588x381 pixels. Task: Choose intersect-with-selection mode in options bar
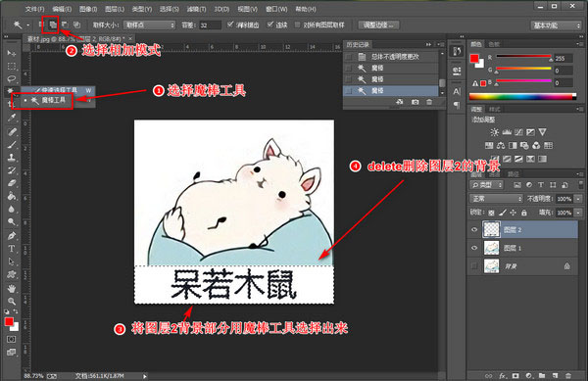tap(76, 24)
